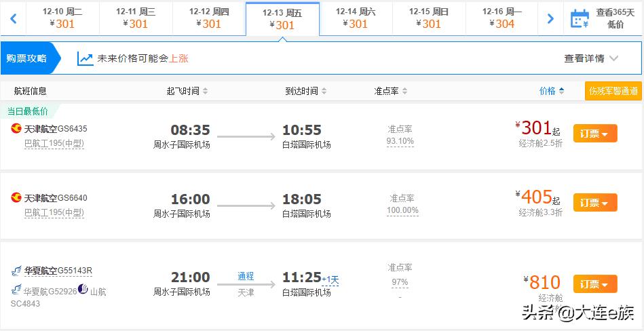Click the 100.00% on-time rate
The image size is (644, 331).
pos(402,211)
